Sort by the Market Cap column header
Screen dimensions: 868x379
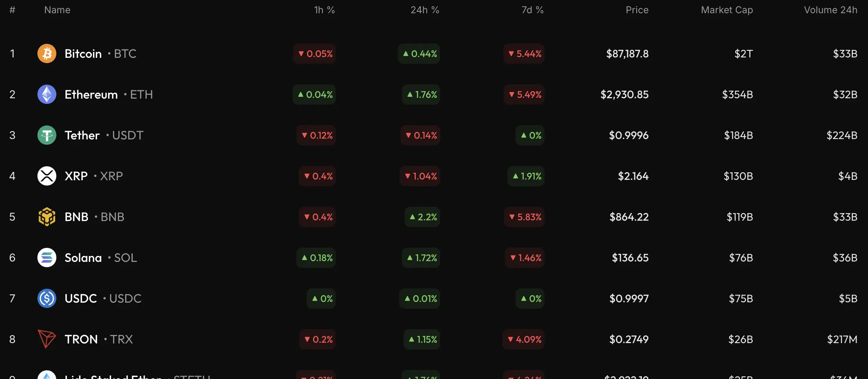(x=727, y=10)
